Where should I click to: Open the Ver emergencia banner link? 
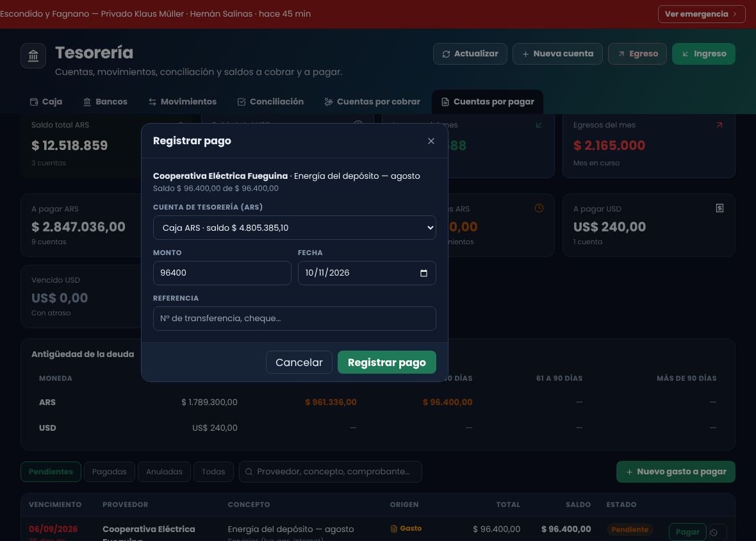(x=702, y=14)
